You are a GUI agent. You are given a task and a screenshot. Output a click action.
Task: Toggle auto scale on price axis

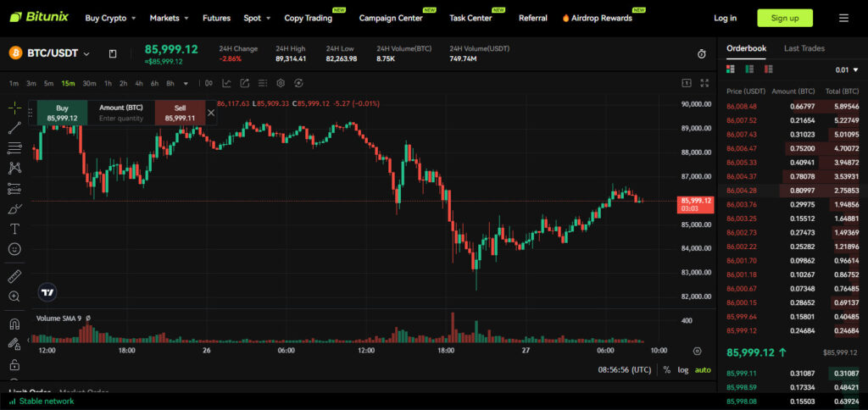(x=703, y=369)
